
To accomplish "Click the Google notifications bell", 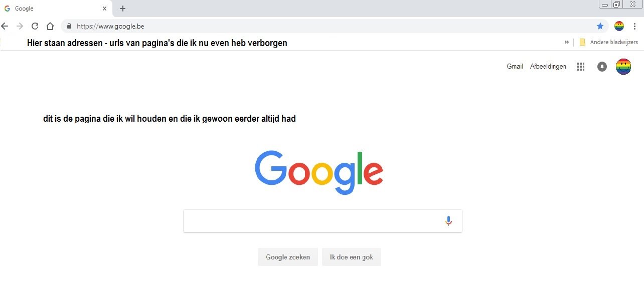I will pos(602,67).
